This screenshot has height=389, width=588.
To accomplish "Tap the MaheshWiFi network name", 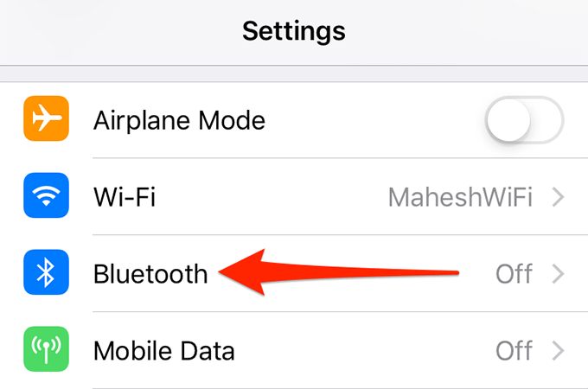I will point(460,197).
